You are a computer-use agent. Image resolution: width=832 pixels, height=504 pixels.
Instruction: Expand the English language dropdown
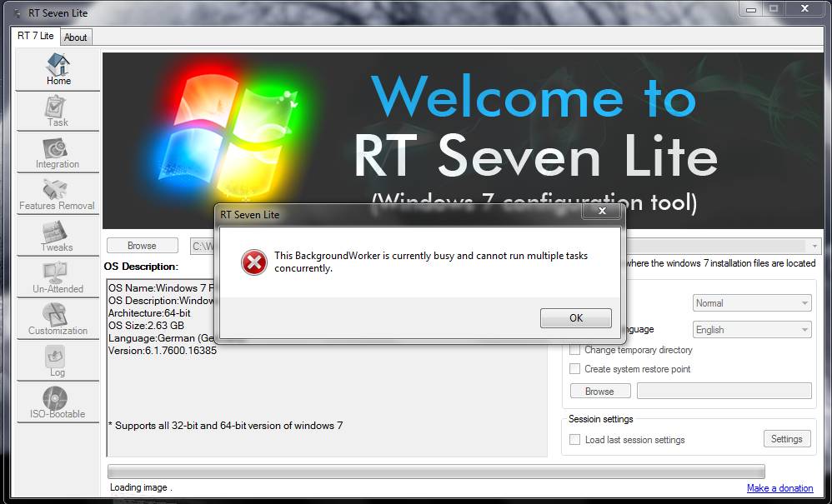point(752,330)
